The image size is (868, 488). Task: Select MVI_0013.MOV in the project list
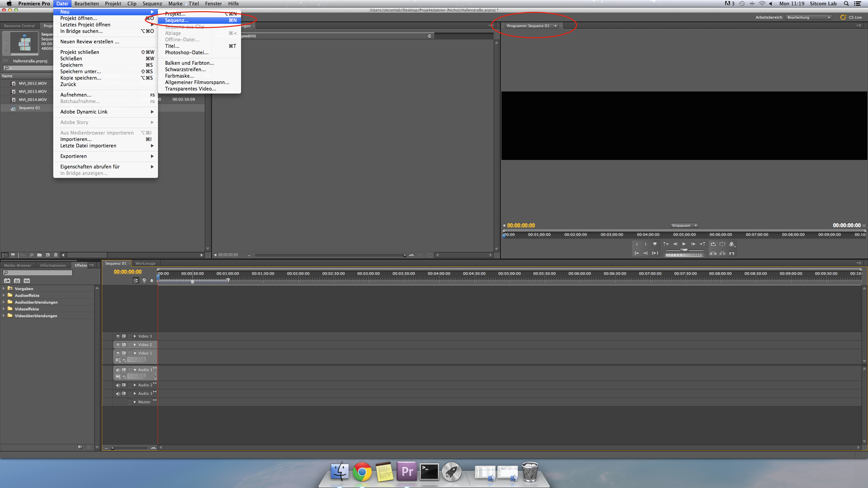(33, 91)
